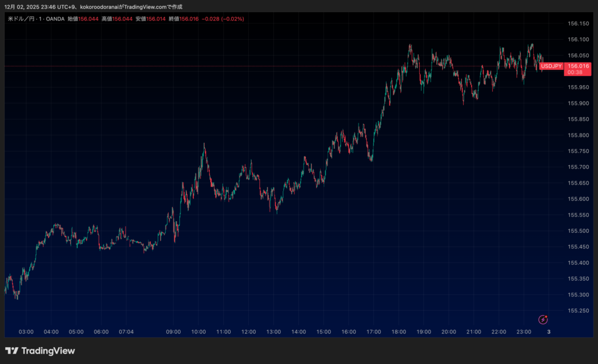Click the 07:04 time axis label
This screenshot has height=364, width=598.
(126, 332)
